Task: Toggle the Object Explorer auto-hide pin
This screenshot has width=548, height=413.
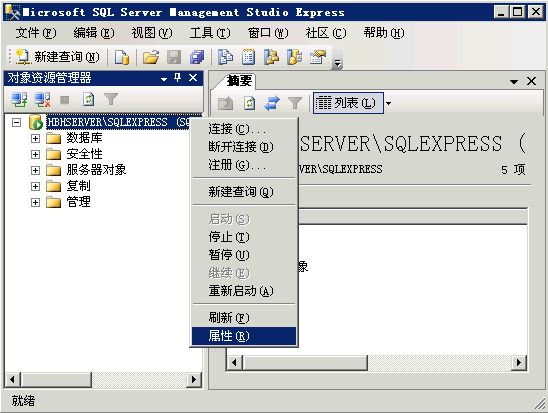Action: [x=178, y=78]
